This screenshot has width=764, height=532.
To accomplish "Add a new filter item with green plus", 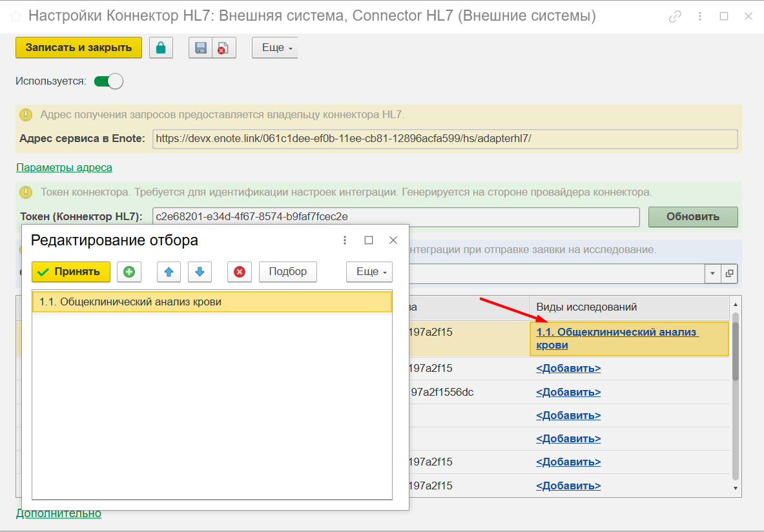I will click(129, 272).
